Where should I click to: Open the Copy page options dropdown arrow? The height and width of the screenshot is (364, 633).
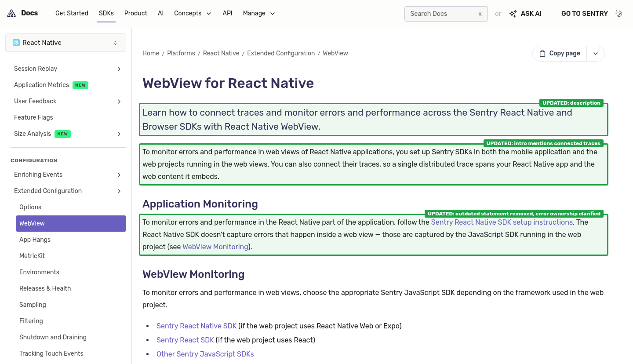[596, 54]
